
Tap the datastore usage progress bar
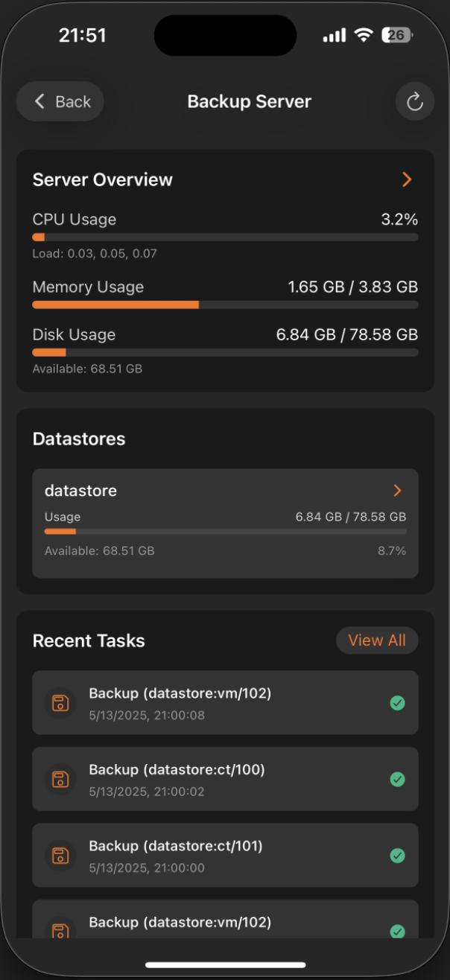click(x=225, y=532)
